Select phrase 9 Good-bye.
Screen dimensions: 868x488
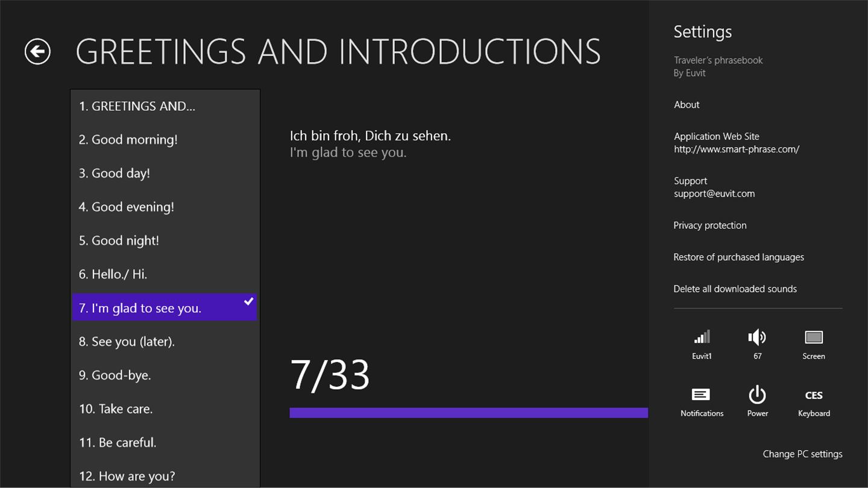click(x=115, y=375)
